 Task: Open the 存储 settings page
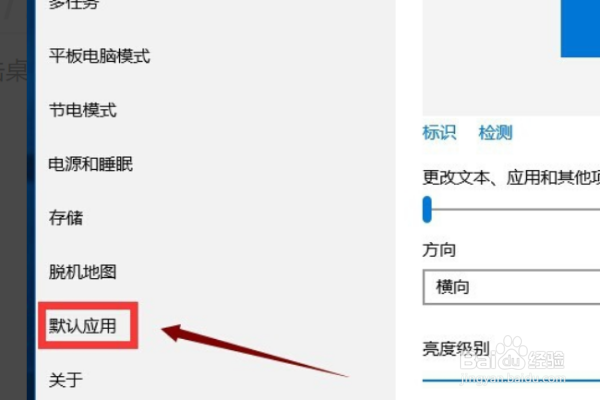pos(66,218)
